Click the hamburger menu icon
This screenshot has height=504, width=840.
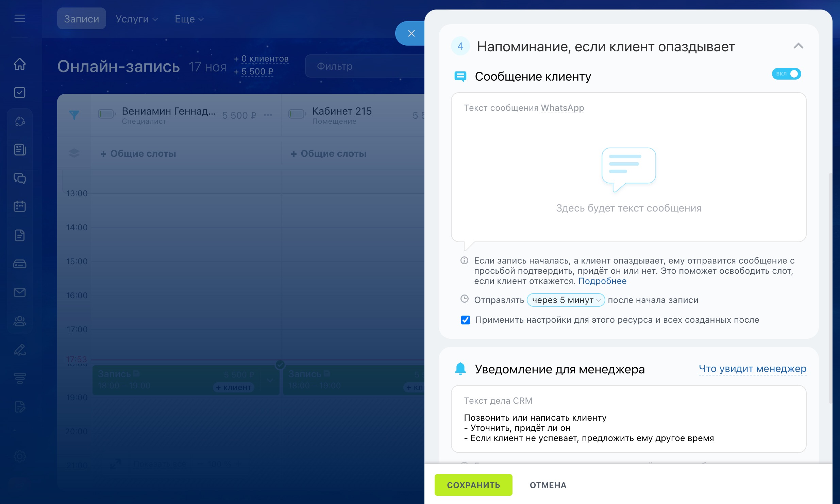point(20,18)
